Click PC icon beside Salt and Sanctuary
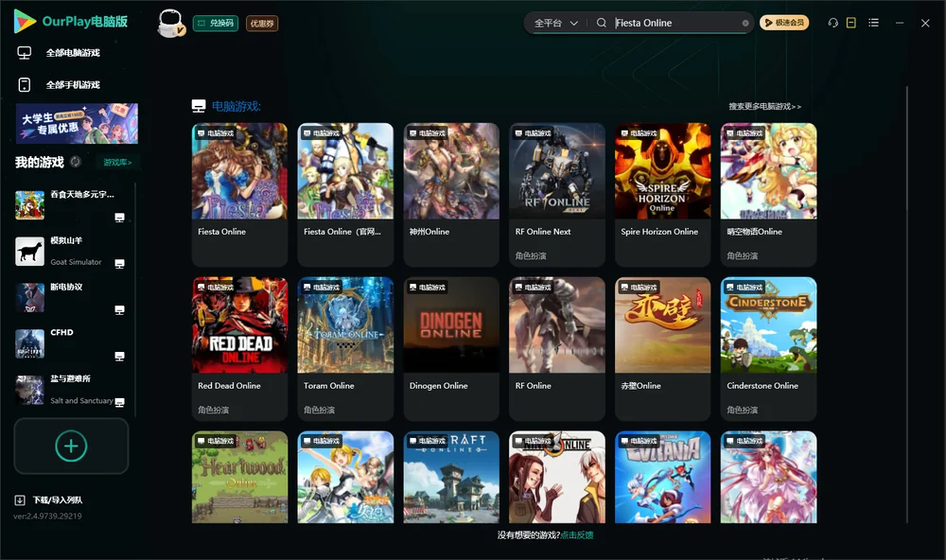946x560 pixels. (119, 403)
